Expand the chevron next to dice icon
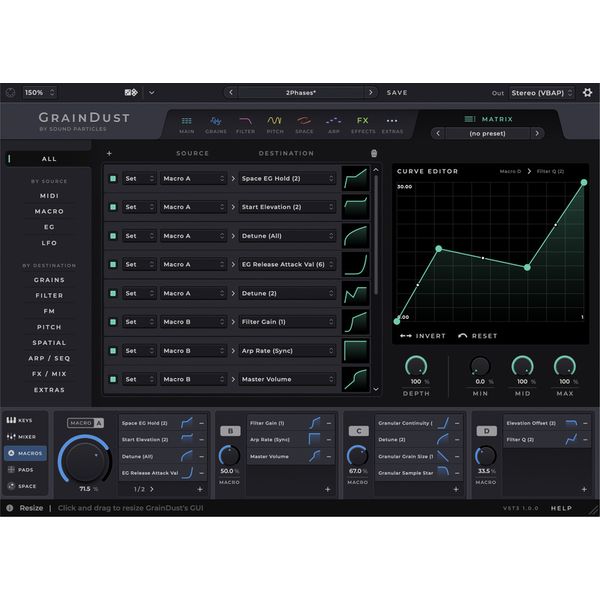Screen dimensions: 600x600 pos(152,93)
